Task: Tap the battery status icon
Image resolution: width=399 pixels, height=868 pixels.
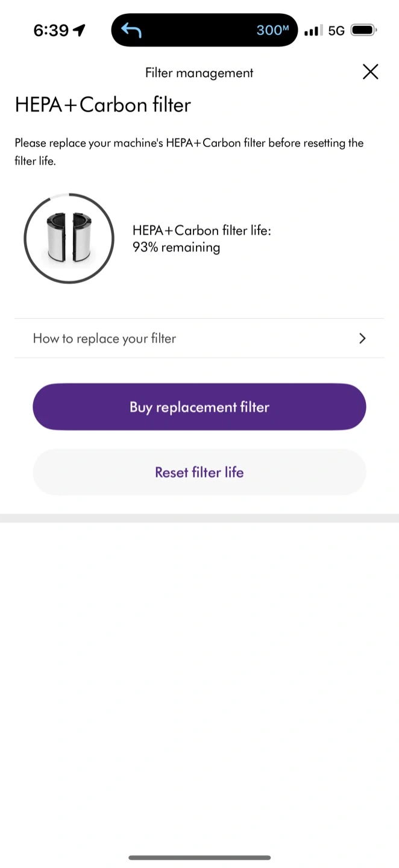Action: [x=363, y=30]
